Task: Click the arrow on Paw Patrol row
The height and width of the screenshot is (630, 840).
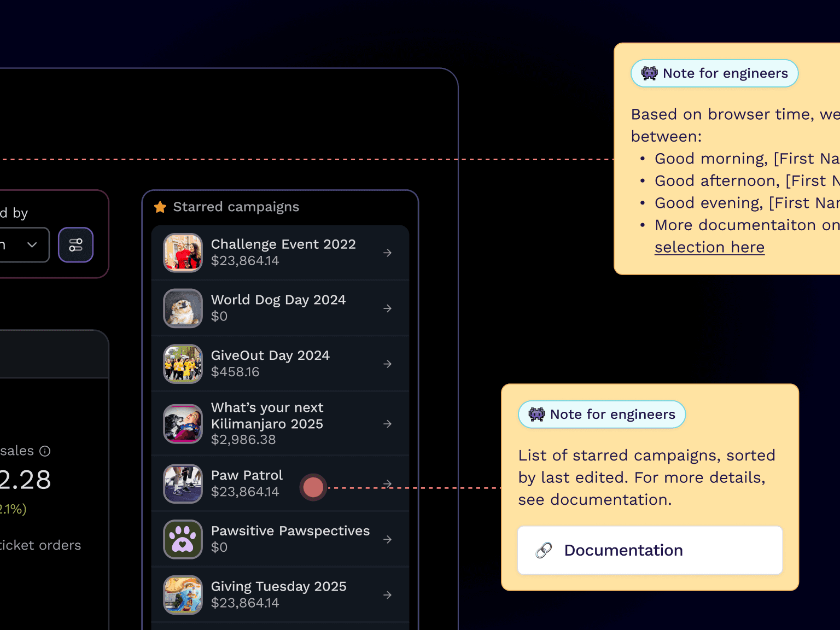Action: [x=387, y=483]
